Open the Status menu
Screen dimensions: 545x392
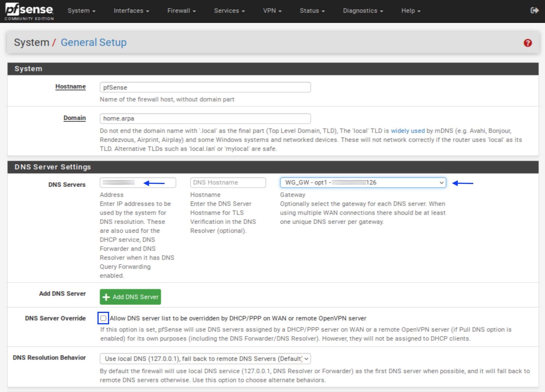click(x=312, y=11)
